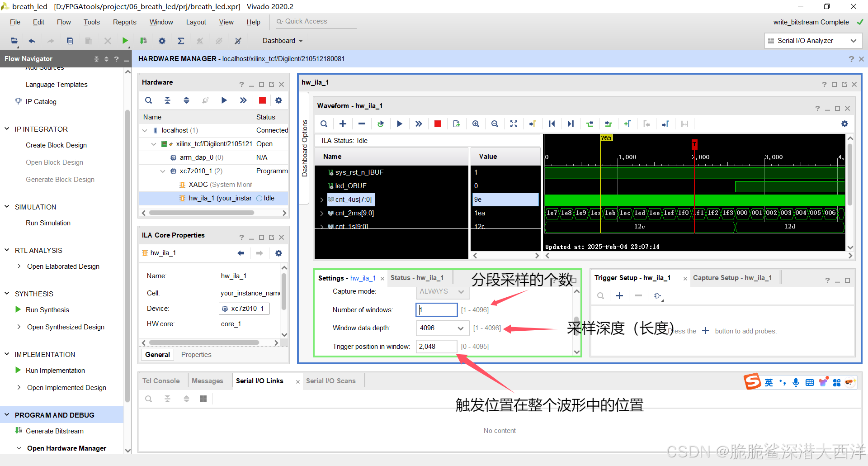Click the Number of windows input field
Screen dimensions: 868x466
coord(437,310)
